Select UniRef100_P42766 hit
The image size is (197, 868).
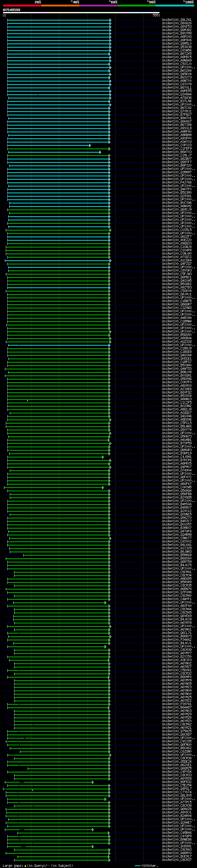(x=177, y=182)
